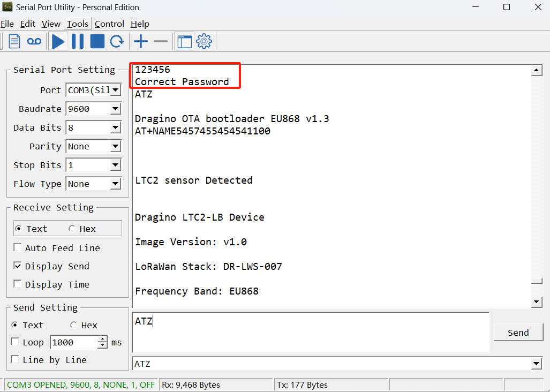The width and height of the screenshot is (550, 392).
Task: Enable Auto Feed Line checkbox
Action: click(18, 247)
